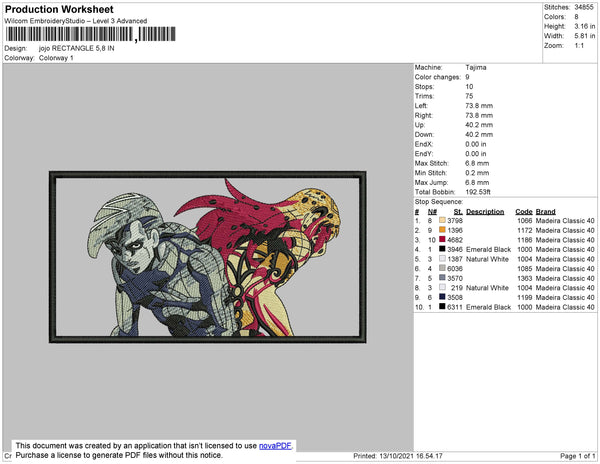Viewport: 600px width, 464px height.
Task: Select the Down value 40.2 mm
Action: pos(479,134)
